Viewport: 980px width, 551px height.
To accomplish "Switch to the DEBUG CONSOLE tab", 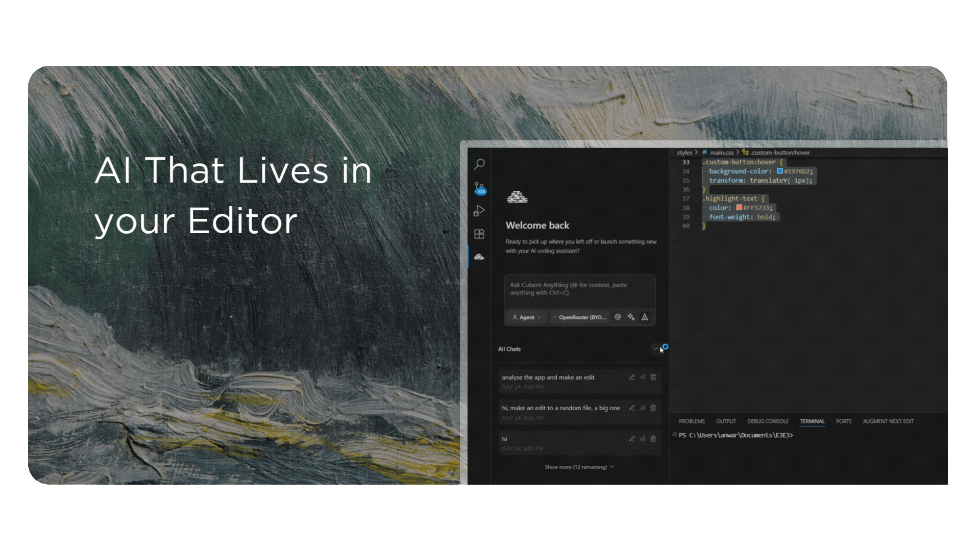I will [x=768, y=421].
